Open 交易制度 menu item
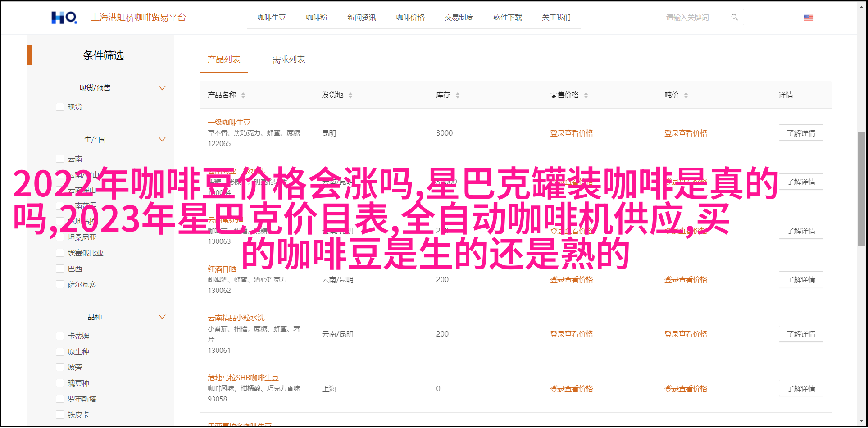 [459, 18]
